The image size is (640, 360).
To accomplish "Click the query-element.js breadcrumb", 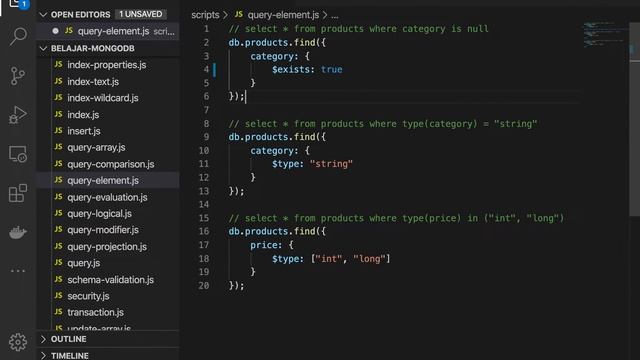I will [283, 15].
